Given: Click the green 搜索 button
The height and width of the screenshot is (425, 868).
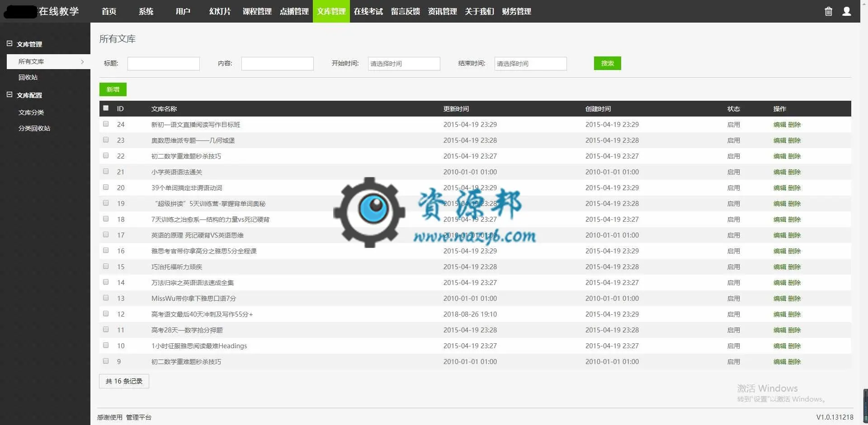Looking at the screenshot, I should [x=607, y=63].
